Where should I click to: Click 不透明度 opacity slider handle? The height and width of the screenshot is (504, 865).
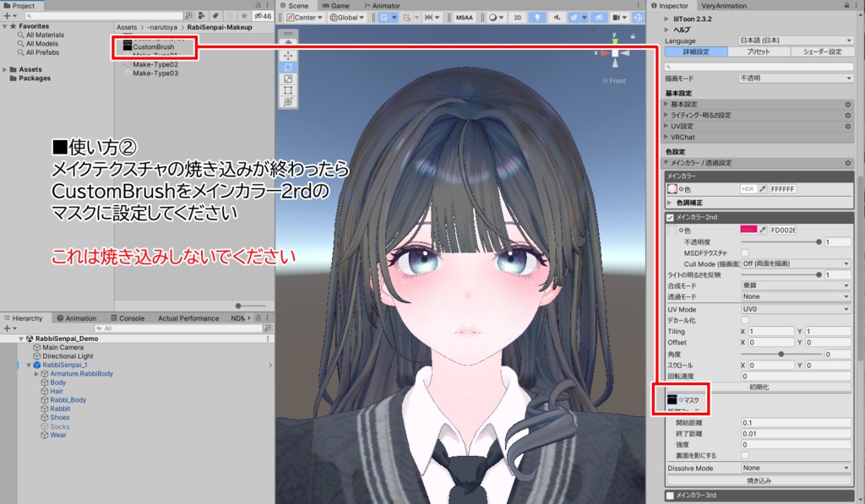(x=819, y=242)
